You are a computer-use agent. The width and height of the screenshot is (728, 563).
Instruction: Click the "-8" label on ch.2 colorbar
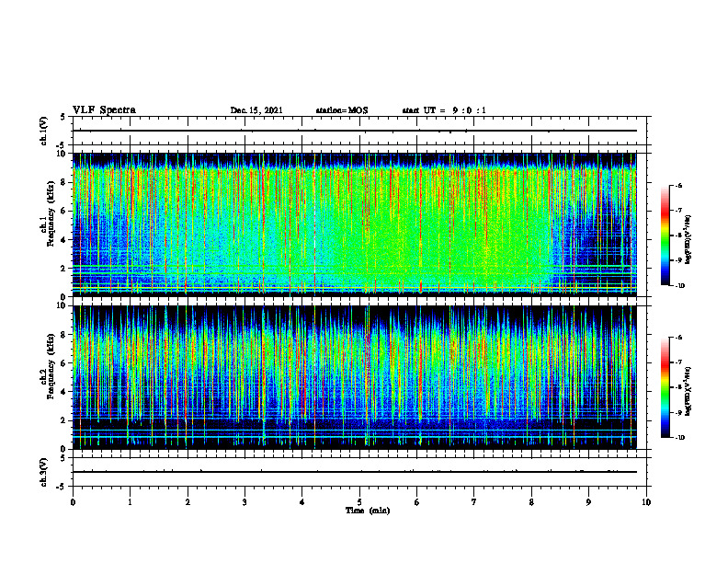[x=678, y=387]
